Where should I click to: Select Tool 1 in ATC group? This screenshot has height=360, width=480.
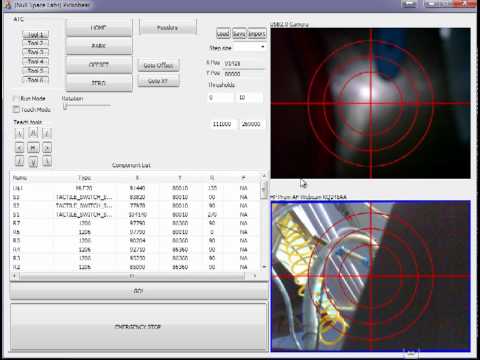click(x=36, y=34)
